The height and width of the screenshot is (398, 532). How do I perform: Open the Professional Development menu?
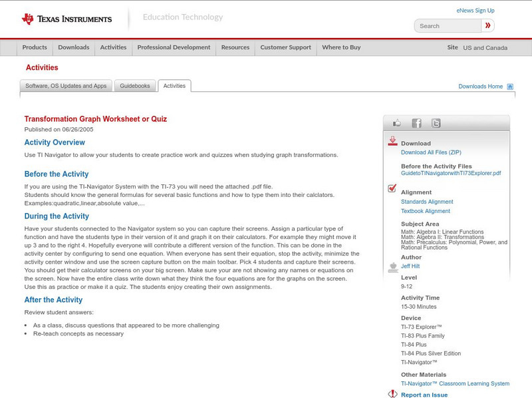pyautogui.click(x=173, y=47)
